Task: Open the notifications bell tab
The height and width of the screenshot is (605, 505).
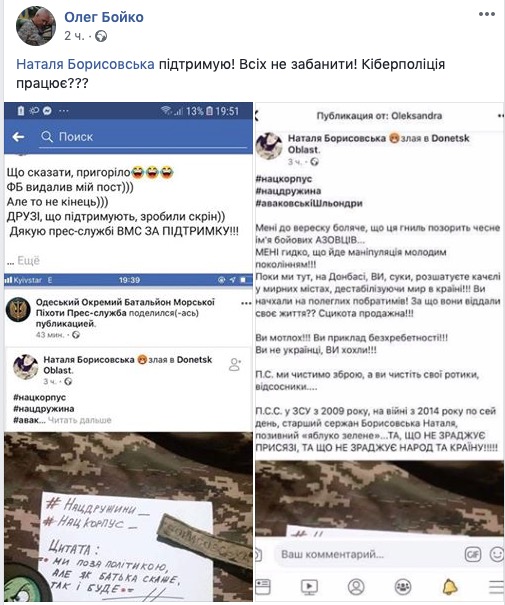Action: click(450, 586)
